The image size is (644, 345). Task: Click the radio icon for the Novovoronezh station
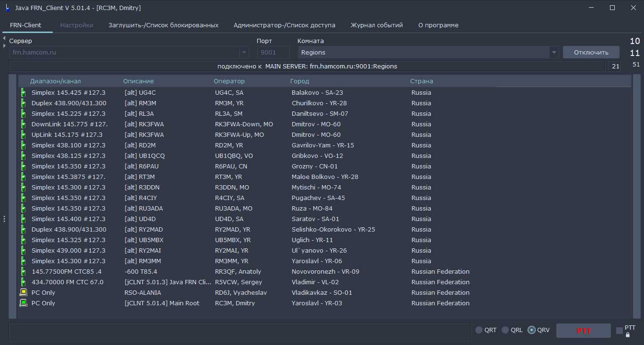tap(23, 272)
